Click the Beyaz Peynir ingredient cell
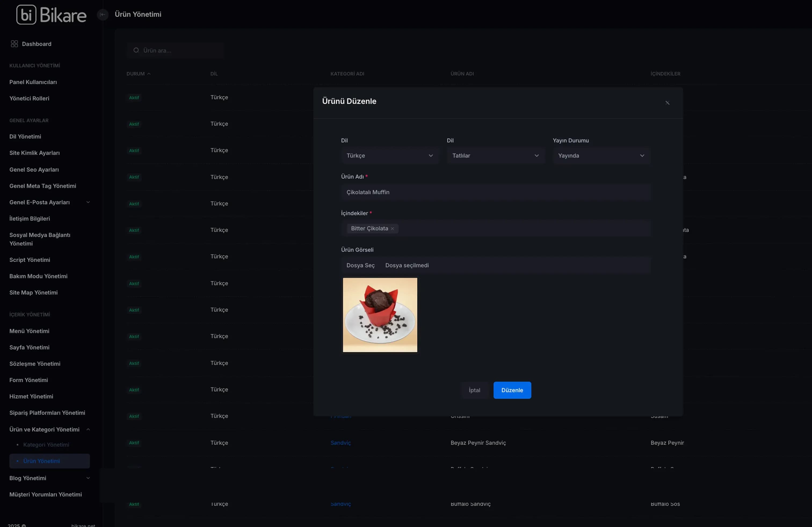This screenshot has width=812, height=527. (x=667, y=443)
